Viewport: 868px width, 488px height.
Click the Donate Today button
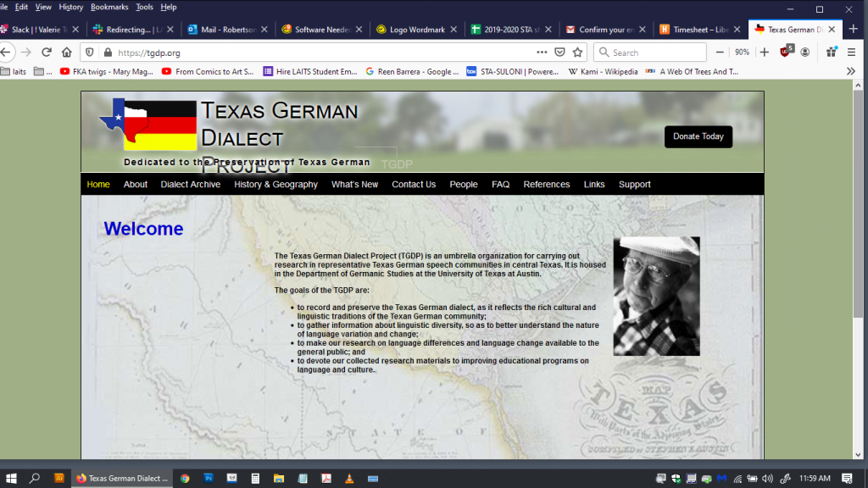click(x=698, y=136)
